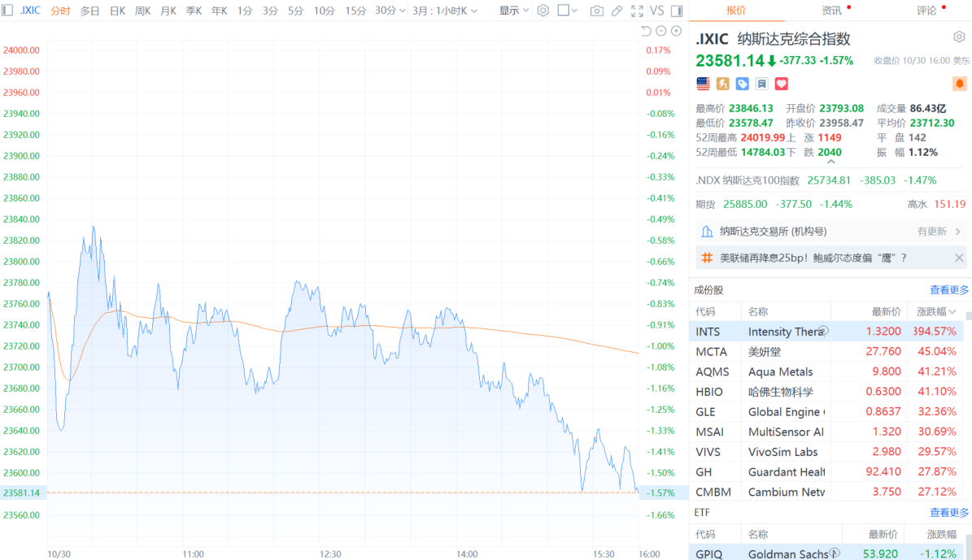Viewport: 972px width, 560px height.
Task: Select the 15分 interval
Action: pos(355,11)
